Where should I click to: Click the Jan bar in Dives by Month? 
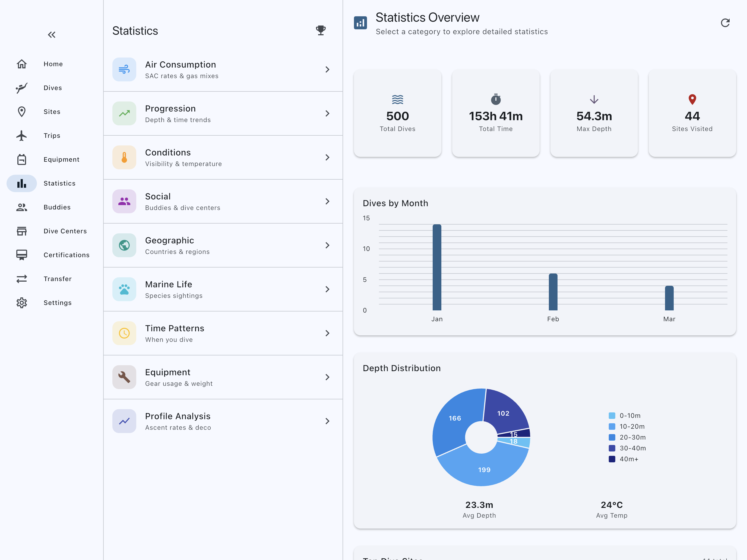(x=437, y=267)
